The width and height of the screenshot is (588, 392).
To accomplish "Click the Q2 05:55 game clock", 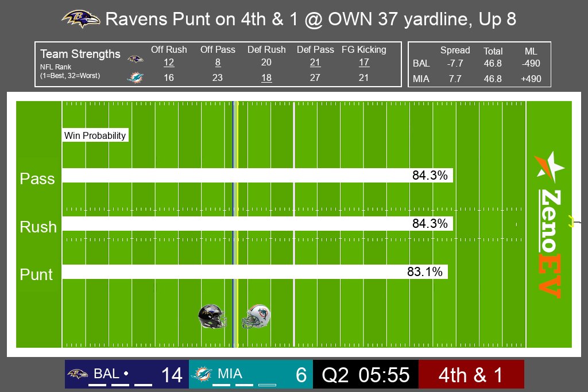I will point(366,375).
